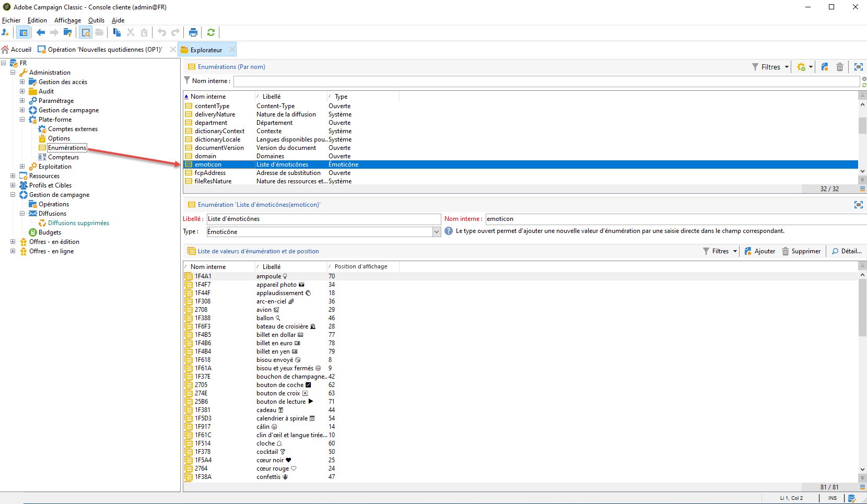
Task: Click the connection user icon in the toolbar
Action: [6, 32]
